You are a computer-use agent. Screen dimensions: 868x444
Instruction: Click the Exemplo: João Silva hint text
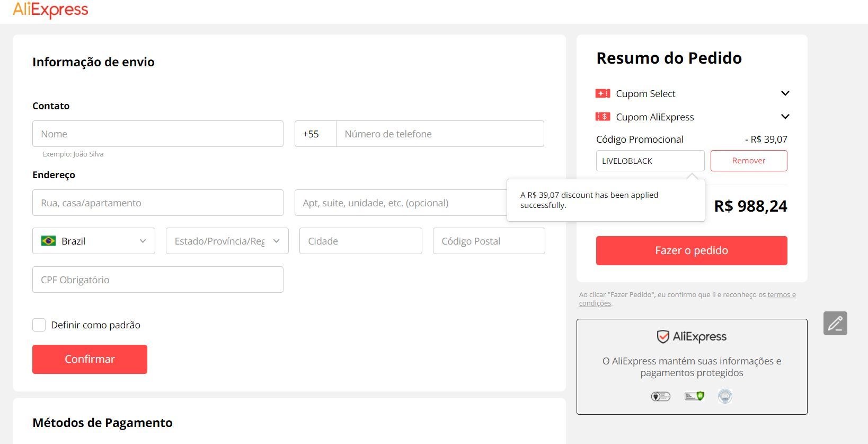(x=73, y=154)
